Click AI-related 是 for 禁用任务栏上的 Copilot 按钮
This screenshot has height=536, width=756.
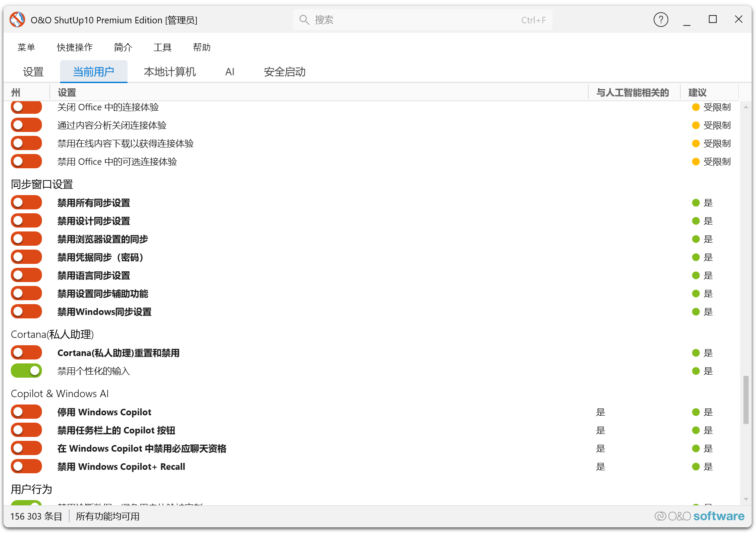click(600, 430)
